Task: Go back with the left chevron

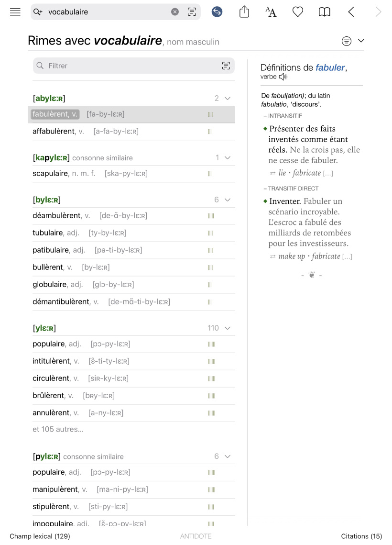Action: pyautogui.click(x=351, y=12)
